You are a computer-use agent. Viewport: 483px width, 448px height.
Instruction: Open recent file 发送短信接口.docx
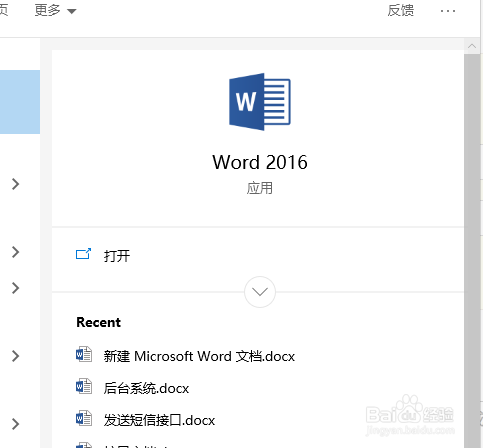point(159,420)
